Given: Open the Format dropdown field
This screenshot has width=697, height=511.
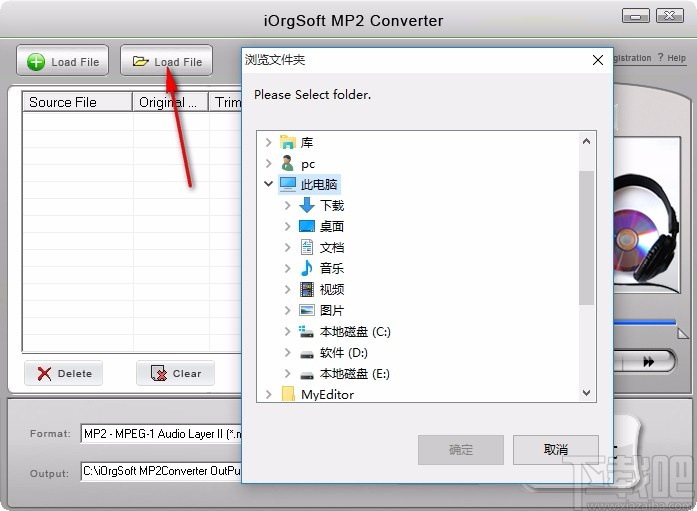Looking at the screenshot, I should pyautogui.click(x=161, y=434).
